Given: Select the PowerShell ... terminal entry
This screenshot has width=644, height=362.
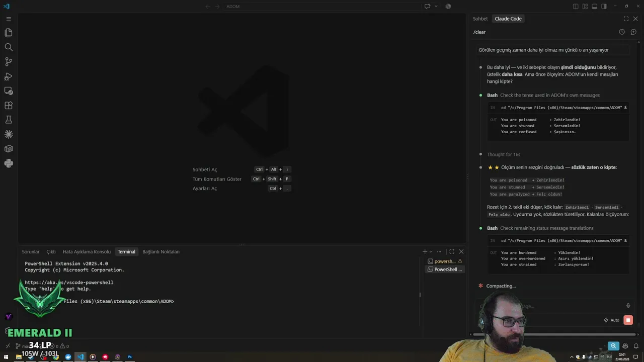Looking at the screenshot, I should [x=445, y=269].
